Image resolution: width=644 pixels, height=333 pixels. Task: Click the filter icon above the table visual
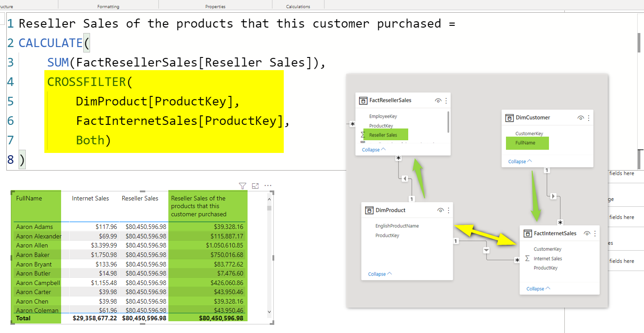coord(242,186)
